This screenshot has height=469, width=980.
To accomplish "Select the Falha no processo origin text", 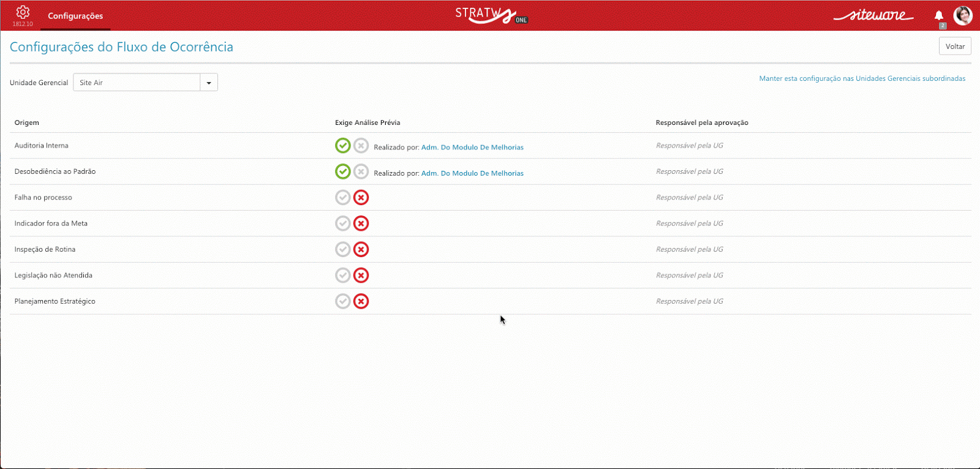I will coord(43,197).
